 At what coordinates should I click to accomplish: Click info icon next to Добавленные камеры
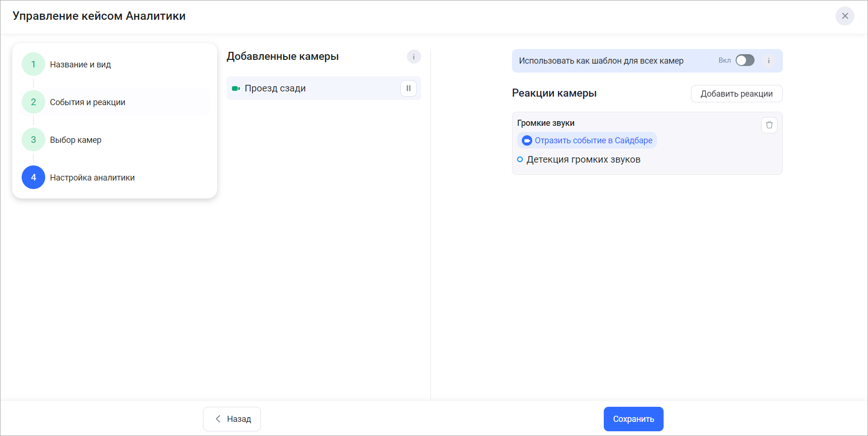tap(414, 57)
